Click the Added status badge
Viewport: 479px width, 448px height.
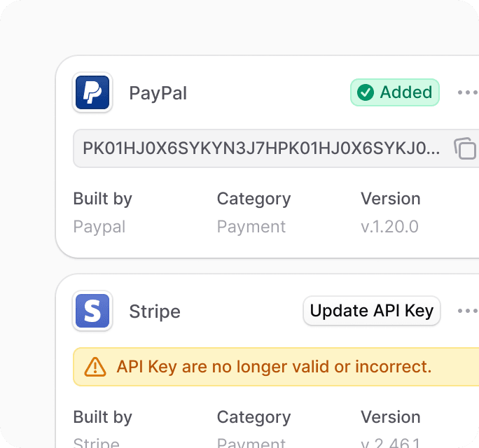coord(395,92)
